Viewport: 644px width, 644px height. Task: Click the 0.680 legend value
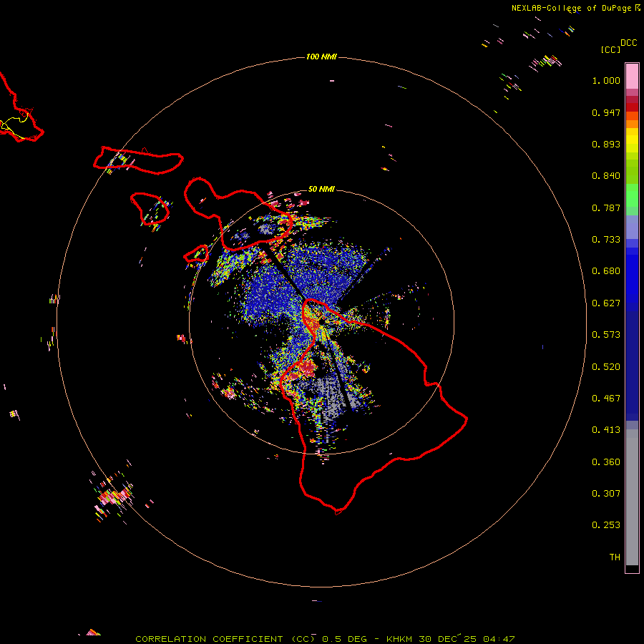click(606, 271)
